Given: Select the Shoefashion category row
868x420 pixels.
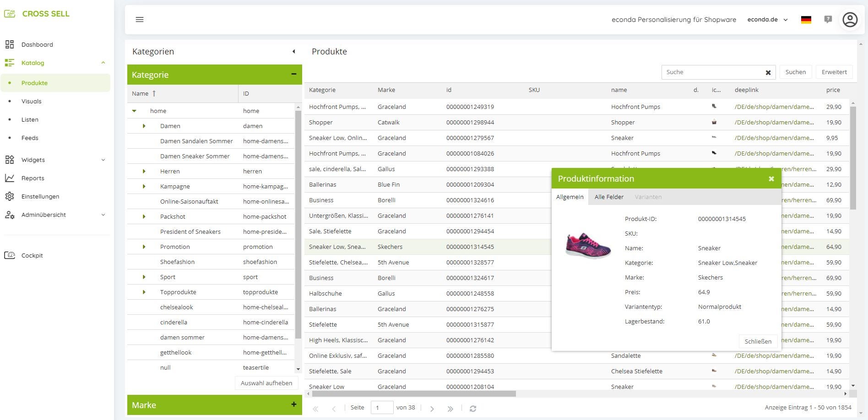Looking at the screenshot, I should (211, 262).
